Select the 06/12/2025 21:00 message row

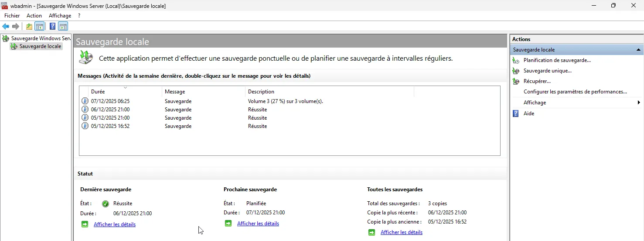290,109
